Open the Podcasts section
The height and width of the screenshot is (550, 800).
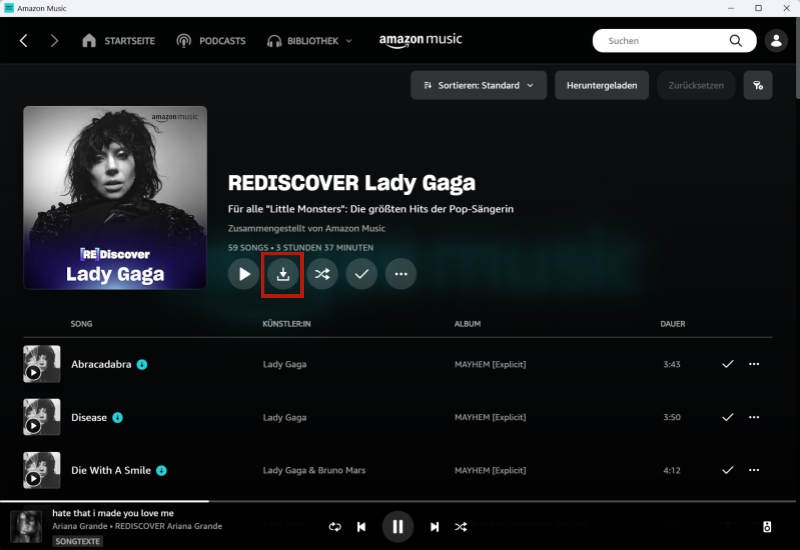coord(211,41)
